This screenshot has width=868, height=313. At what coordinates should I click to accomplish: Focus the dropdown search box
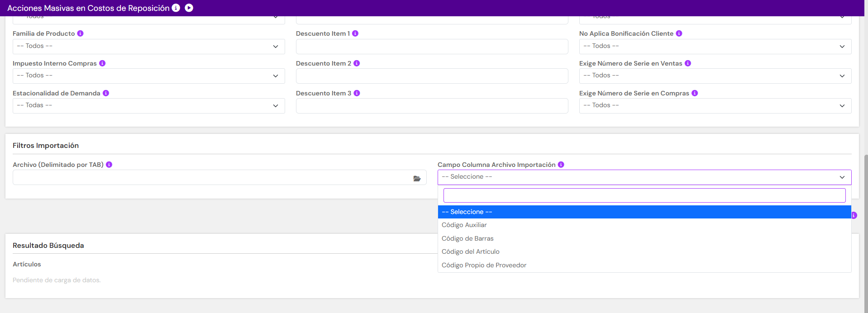point(644,195)
